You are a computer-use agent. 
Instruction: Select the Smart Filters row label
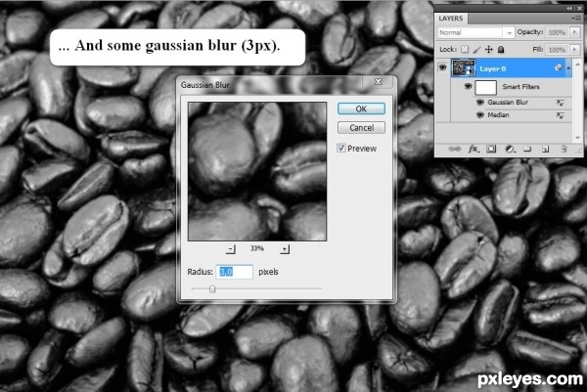tap(520, 87)
